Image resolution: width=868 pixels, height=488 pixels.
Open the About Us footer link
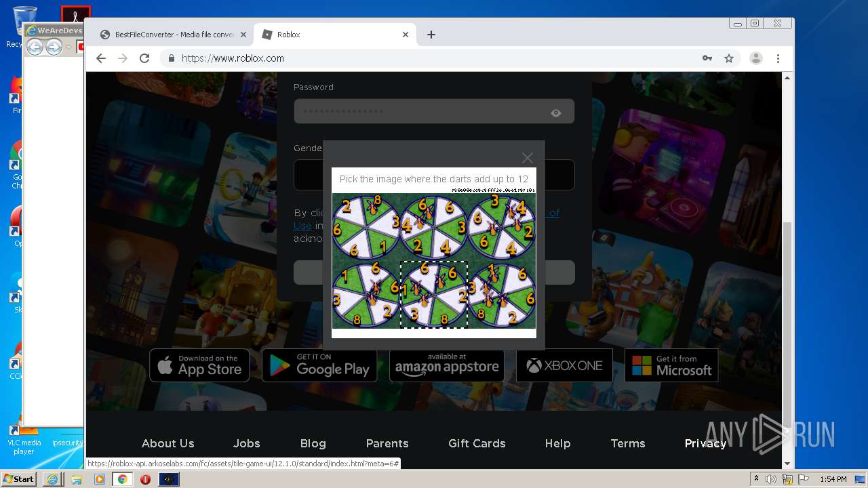coord(168,443)
